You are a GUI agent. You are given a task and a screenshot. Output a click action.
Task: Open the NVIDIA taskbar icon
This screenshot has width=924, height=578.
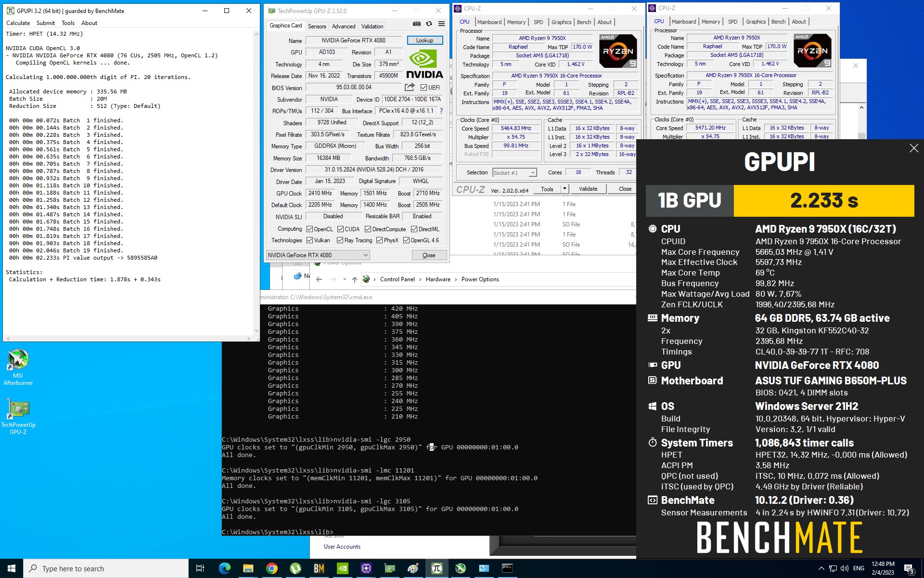pos(342,568)
